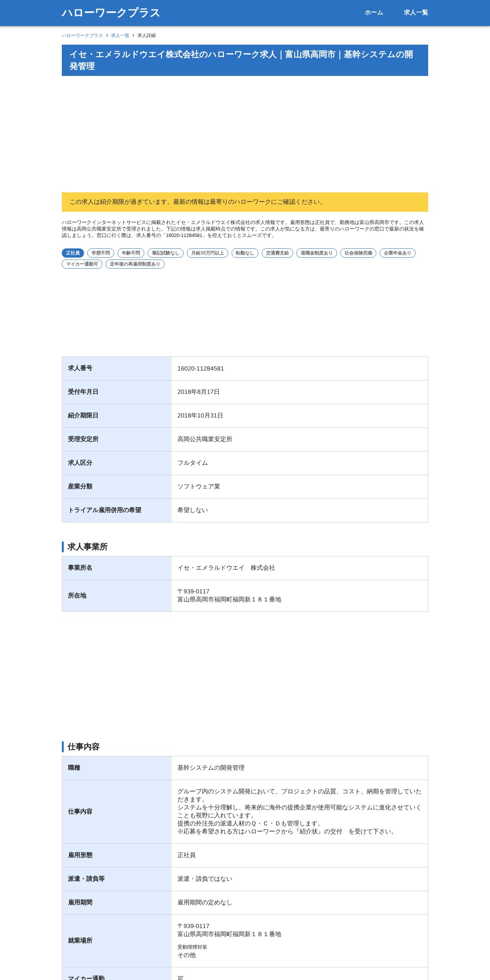Click the 基幹システムの開発管理 job type value
Image resolution: width=490 pixels, height=980 pixels.
tap(211, 768)
